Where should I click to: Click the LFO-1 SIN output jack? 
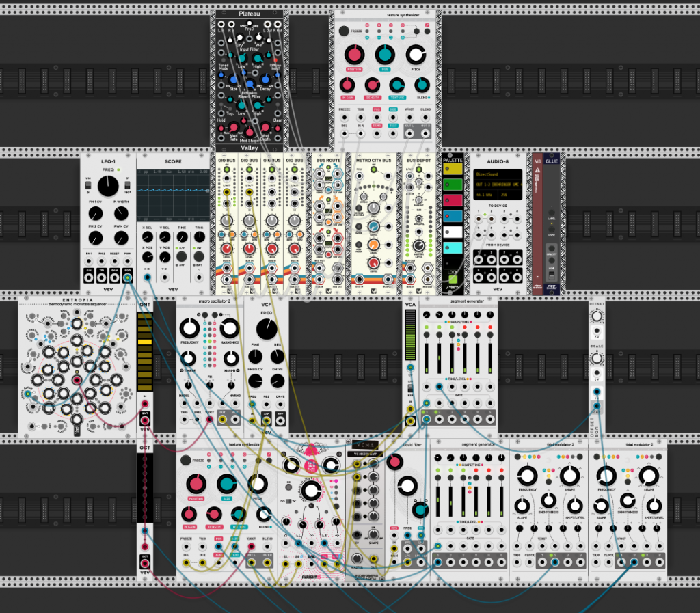(x=88, y=277)
